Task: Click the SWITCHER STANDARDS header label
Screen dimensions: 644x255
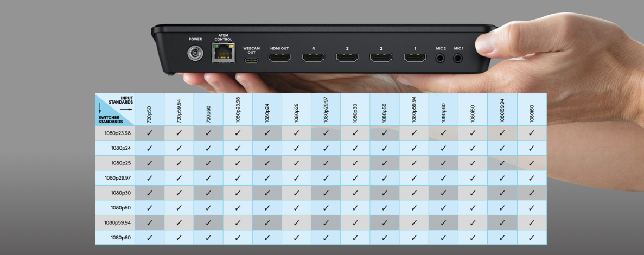Action: 111,119
